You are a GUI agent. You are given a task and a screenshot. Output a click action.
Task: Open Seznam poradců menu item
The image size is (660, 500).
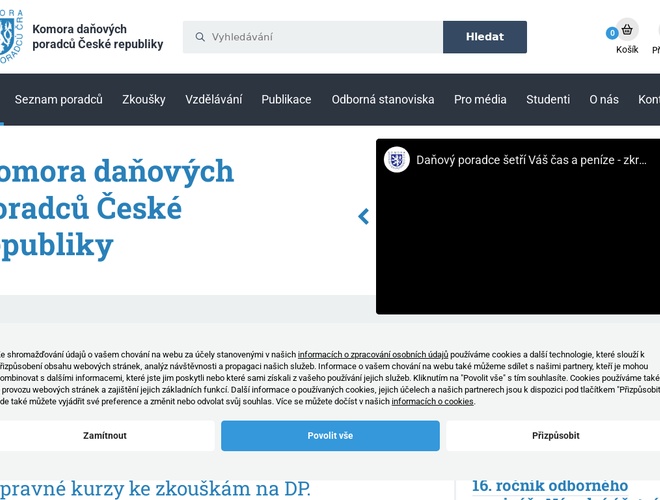tap(59, 99)
